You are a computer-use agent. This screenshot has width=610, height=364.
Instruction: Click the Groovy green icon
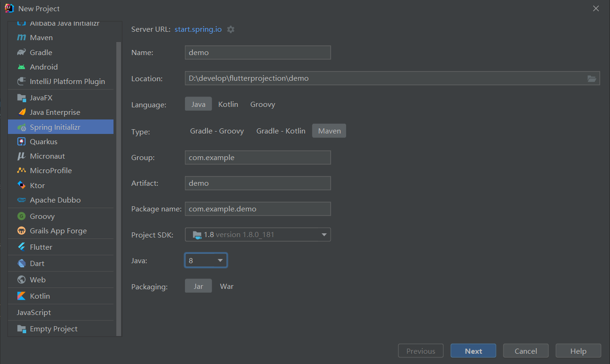21,216
